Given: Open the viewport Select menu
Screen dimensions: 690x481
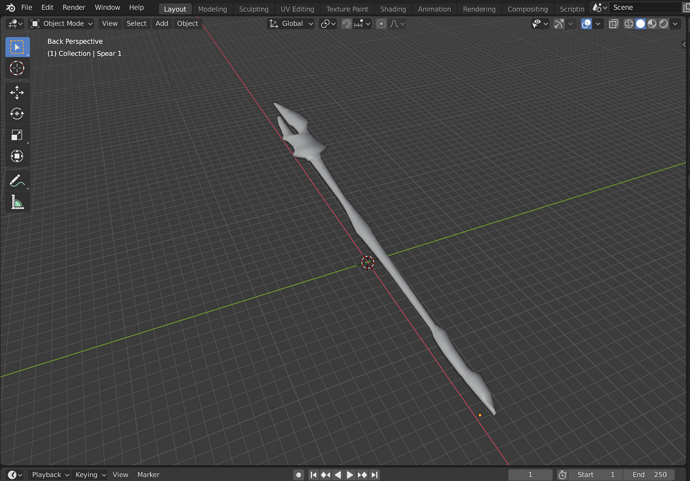Looking at the screenshot, I should 136,24.
